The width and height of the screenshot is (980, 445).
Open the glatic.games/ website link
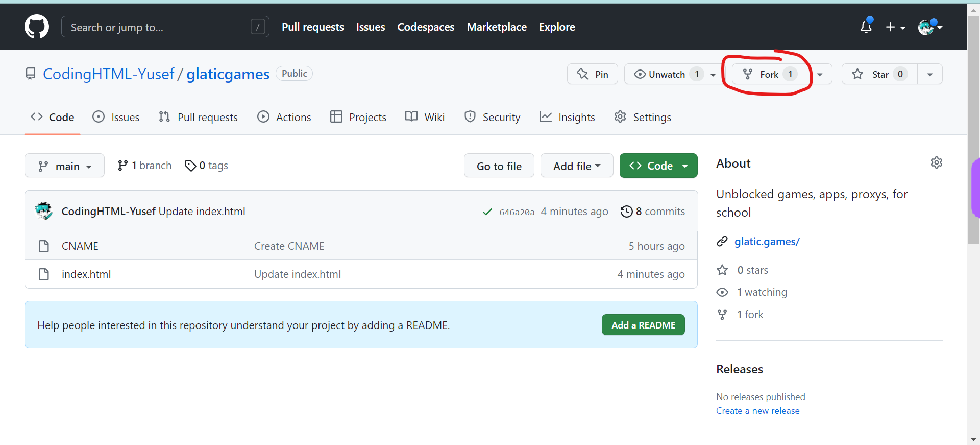[x=767, y=241]
